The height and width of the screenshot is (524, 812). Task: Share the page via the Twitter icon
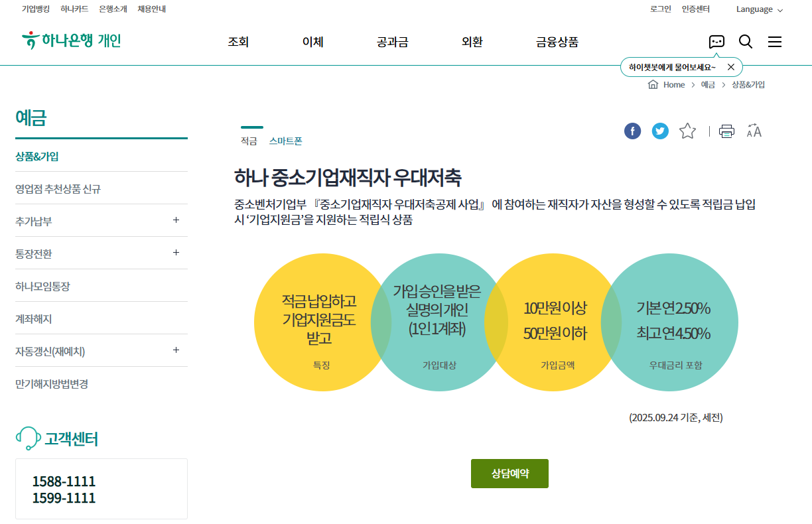660,131
